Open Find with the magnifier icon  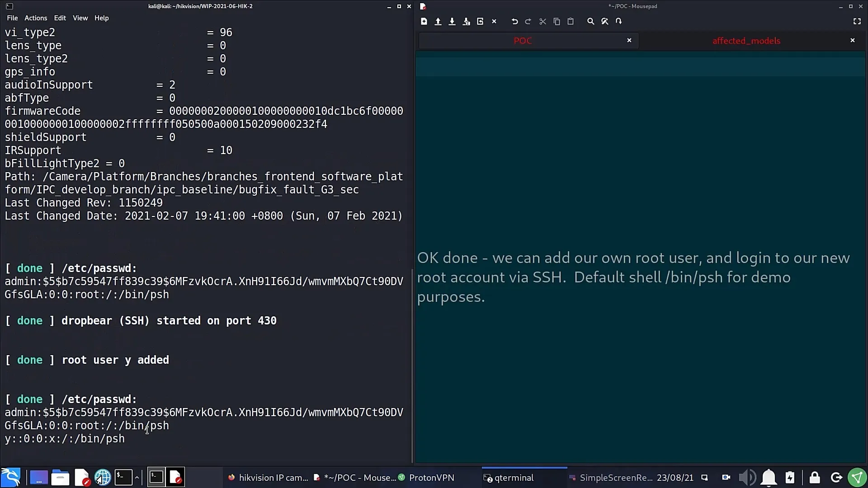point(590,21)
